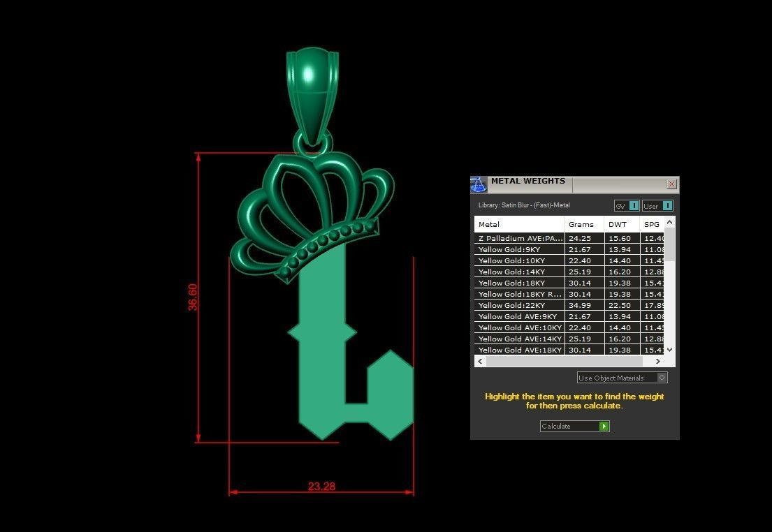772x532 pixels.
Task: Click the Metal Weights scale logo icon
Action: (478, 184)
